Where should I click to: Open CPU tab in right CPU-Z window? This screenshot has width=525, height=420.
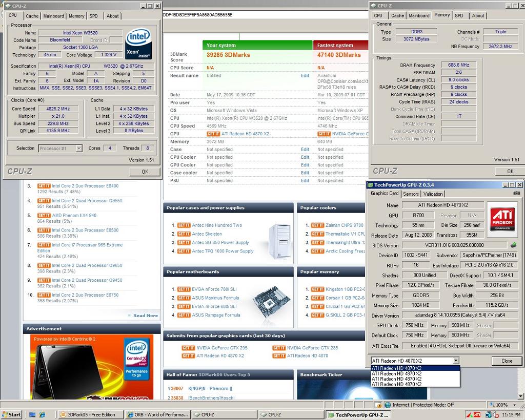[x=378, y=15]
